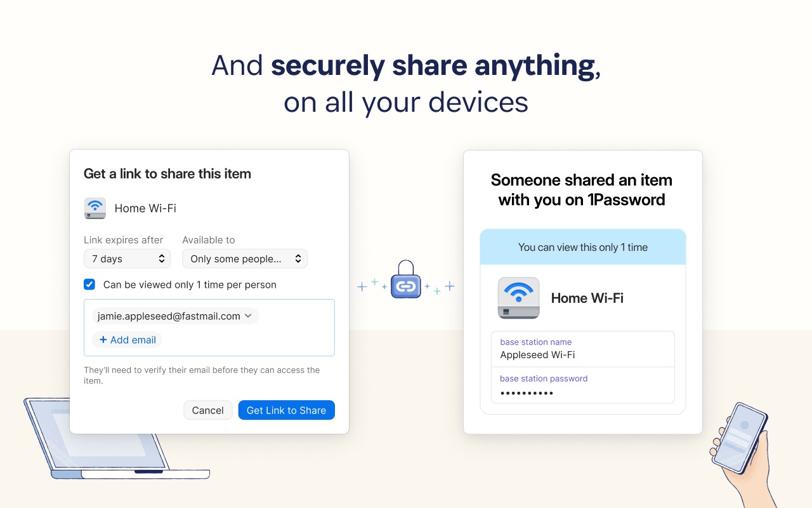
Task: Click the large Wi-Fi icon in shared item card
Action: [x=518, y=298]
